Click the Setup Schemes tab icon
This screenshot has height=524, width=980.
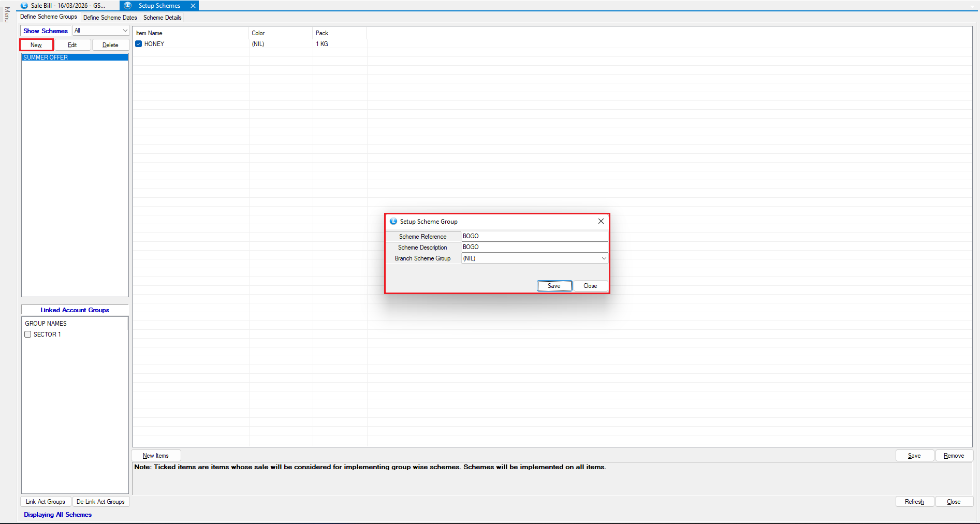click(128, 6)
